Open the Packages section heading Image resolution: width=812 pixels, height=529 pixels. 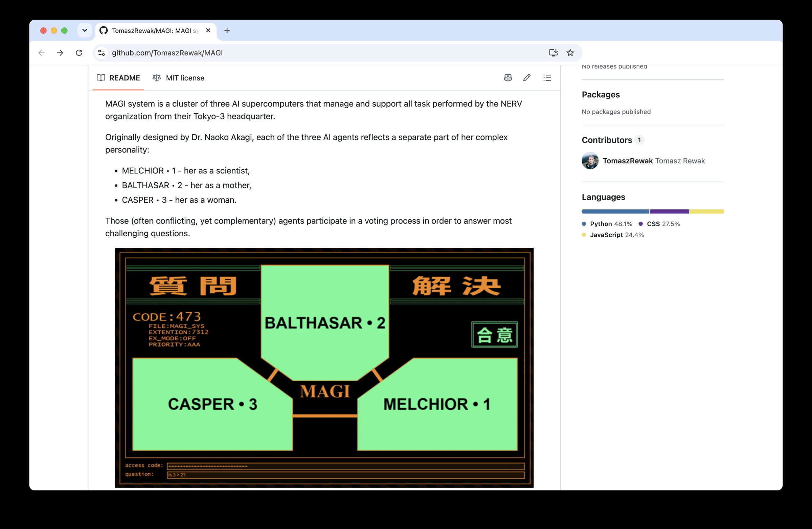(x=601, y=95)
